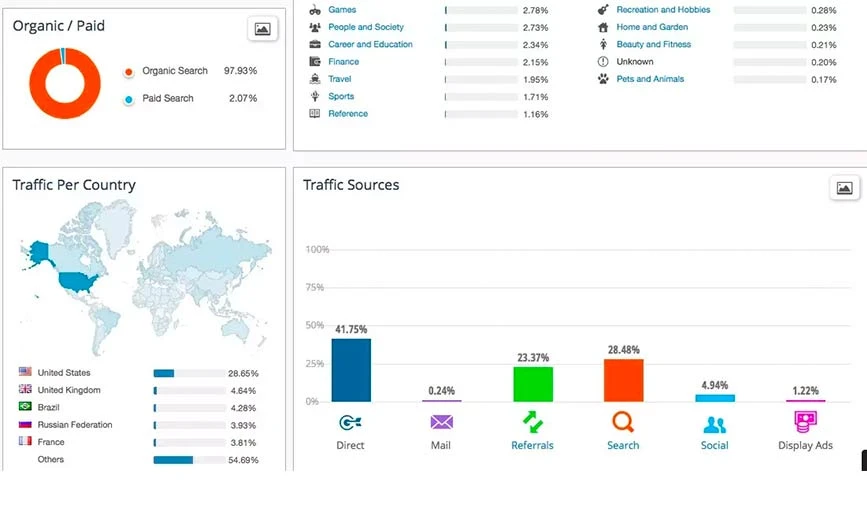This screenshot has width=867, height=513.
Task: Open the Career and Education link
Action: point(370,44)
